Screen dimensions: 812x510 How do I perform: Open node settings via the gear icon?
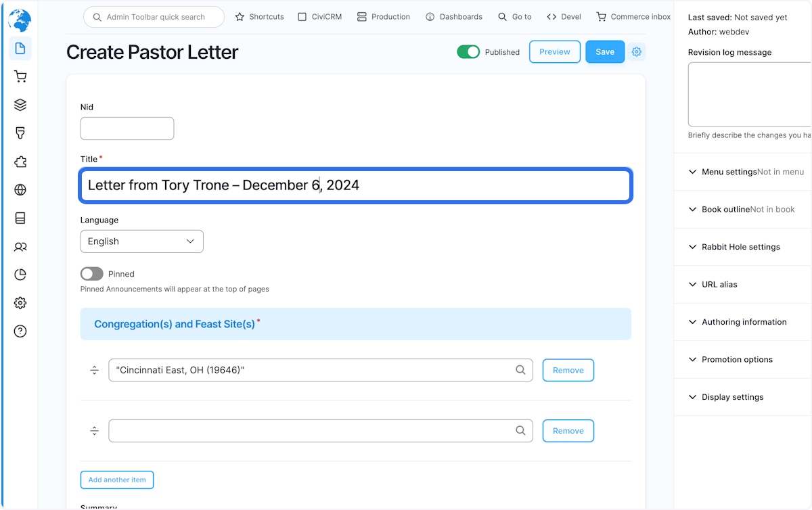[x=636, y=51]
